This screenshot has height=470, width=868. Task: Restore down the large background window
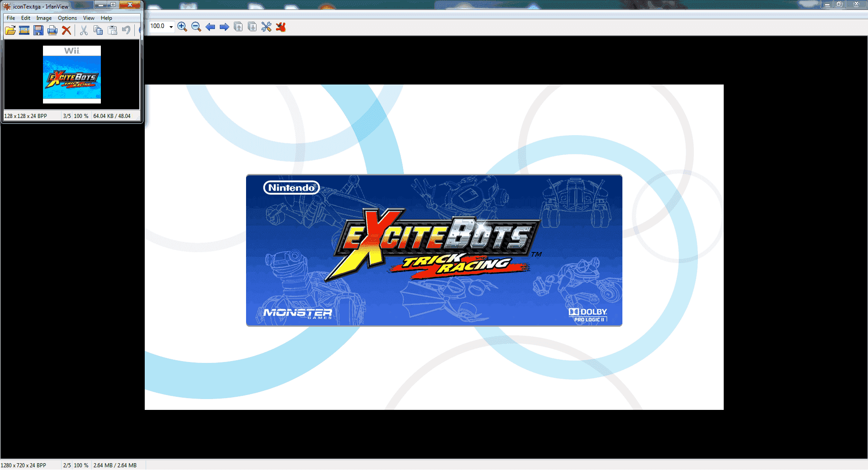pyautogui.click(x=839, y=4)
